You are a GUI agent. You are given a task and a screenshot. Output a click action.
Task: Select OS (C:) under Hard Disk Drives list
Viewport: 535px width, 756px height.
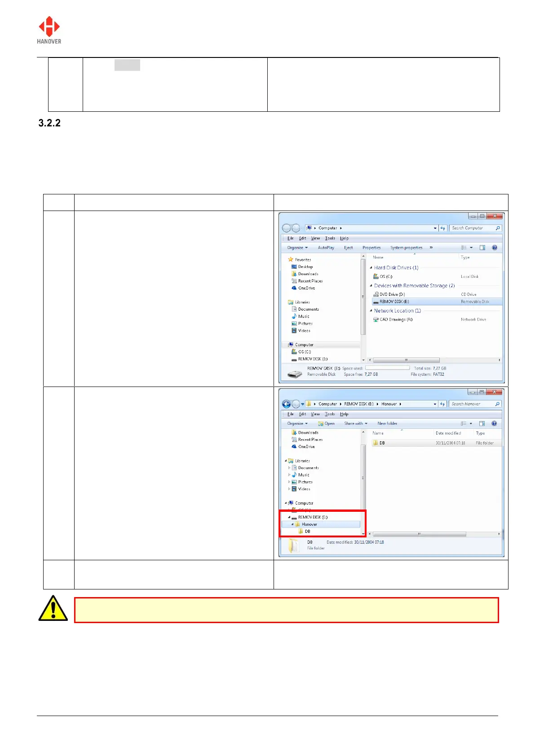382,277
